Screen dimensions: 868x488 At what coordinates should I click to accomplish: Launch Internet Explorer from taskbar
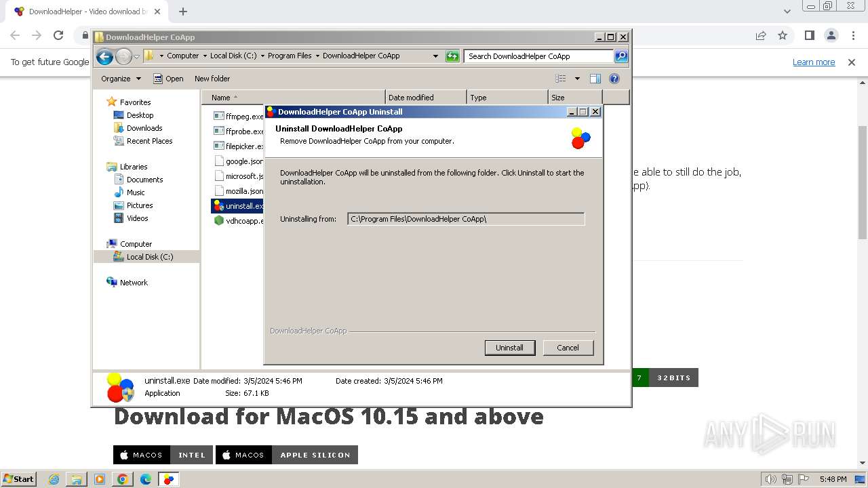[x=54, y=479]
